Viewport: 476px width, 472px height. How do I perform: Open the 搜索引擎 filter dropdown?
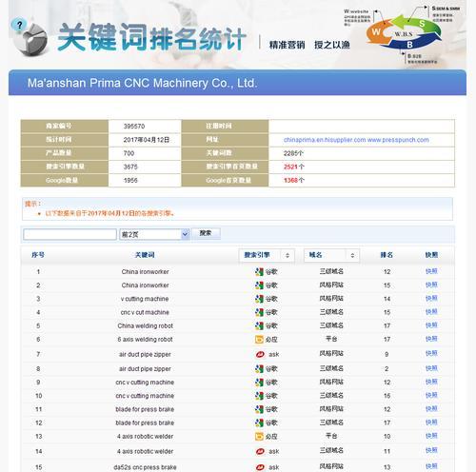267,255
